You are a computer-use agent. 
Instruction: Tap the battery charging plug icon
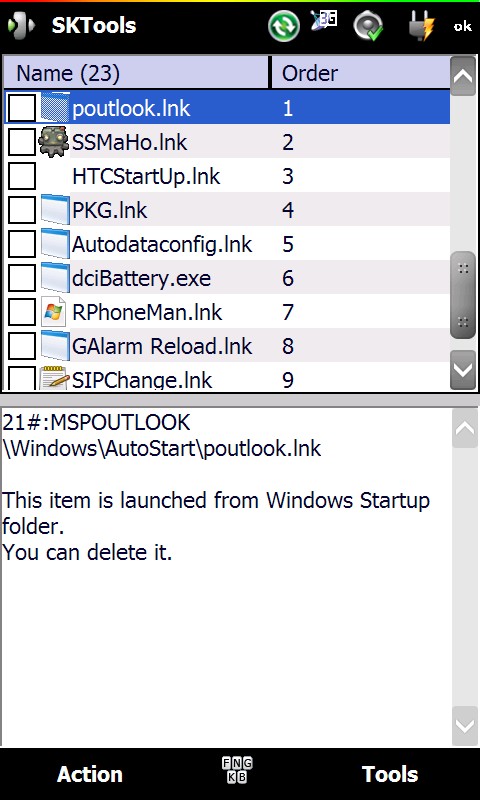[421, 26]
